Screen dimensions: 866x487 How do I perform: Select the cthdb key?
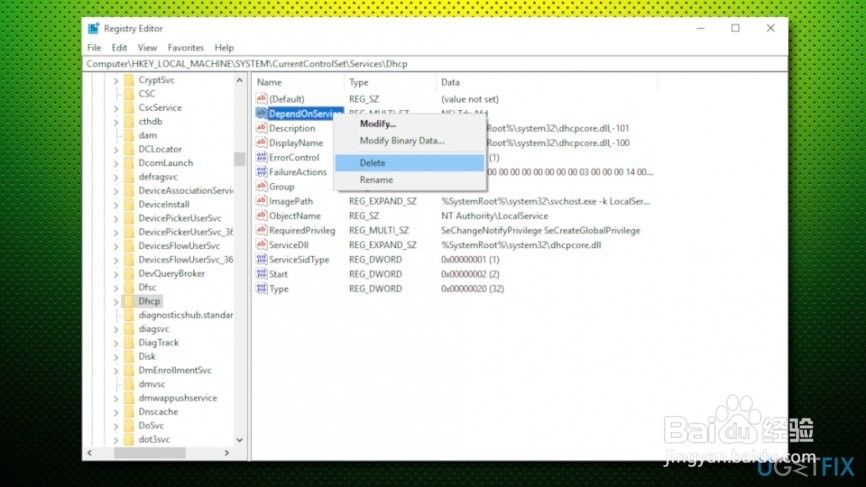coord(150,121)
